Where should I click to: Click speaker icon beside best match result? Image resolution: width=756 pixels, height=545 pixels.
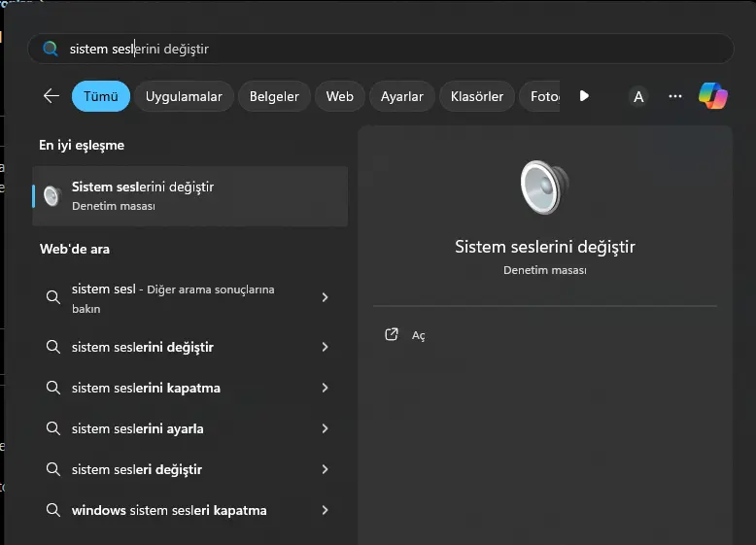52,196
